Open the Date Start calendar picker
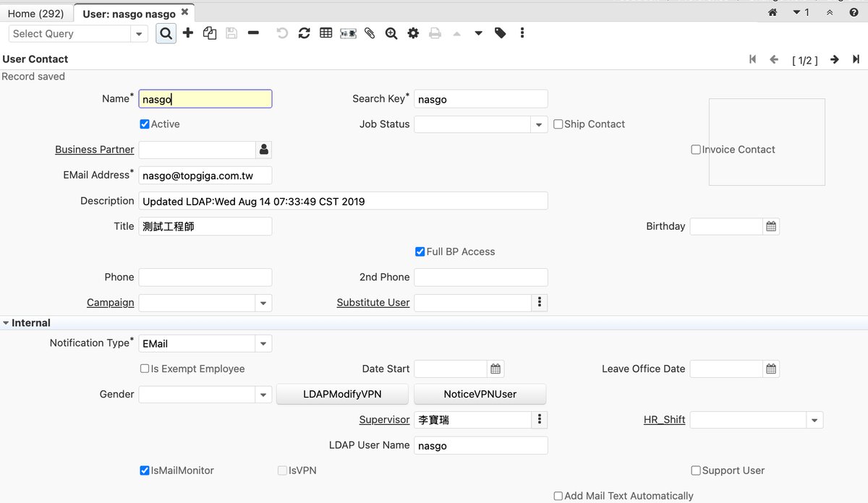The height and width of the screenshot is (503, 868). click(x=495, y=369)
